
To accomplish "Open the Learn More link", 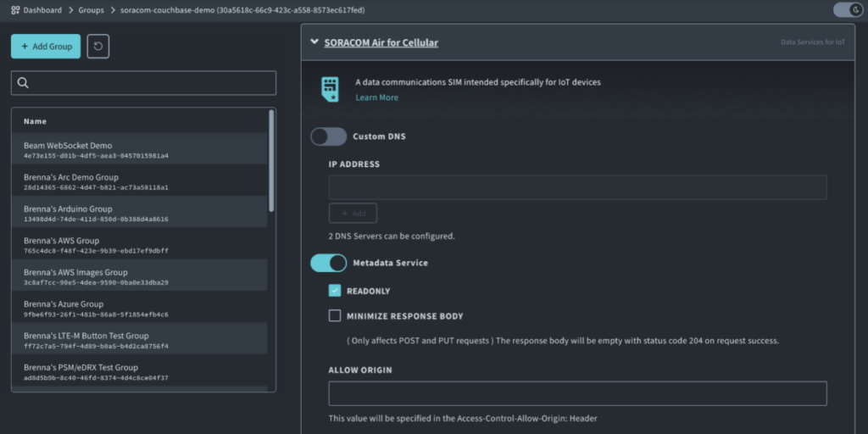I will (376, 97).
